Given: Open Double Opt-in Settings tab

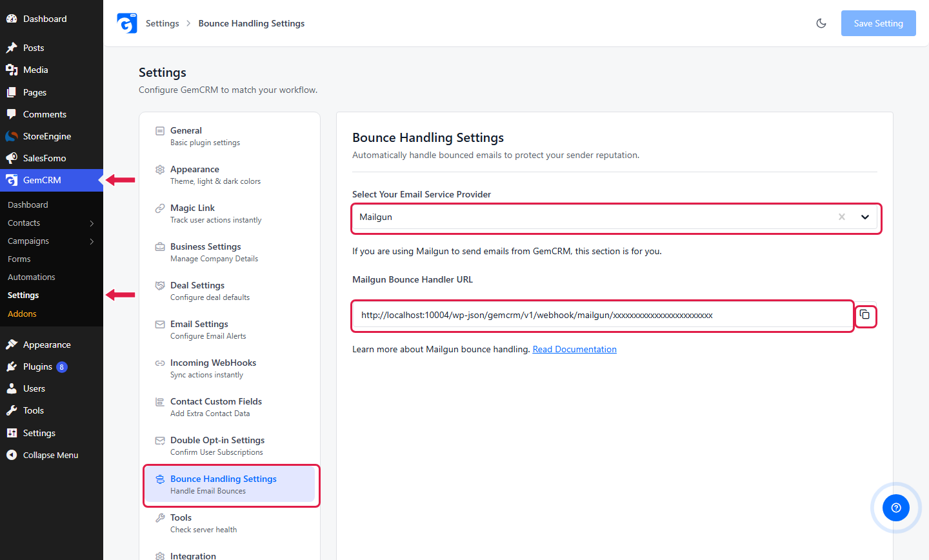Looking at the screenshot, I should [x=230, y=446].
